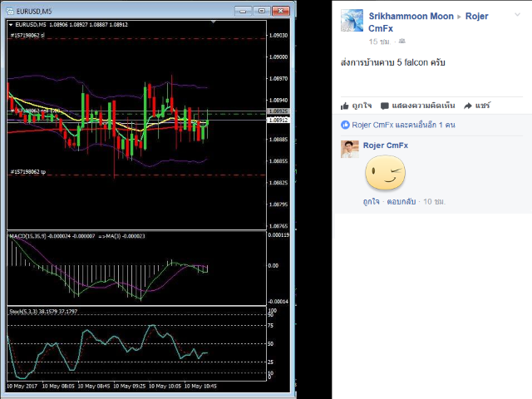Click the comment timestamp 10 ชม.
Image resolution: width=532 pixels, height=399 pixels.
point(434,201)
